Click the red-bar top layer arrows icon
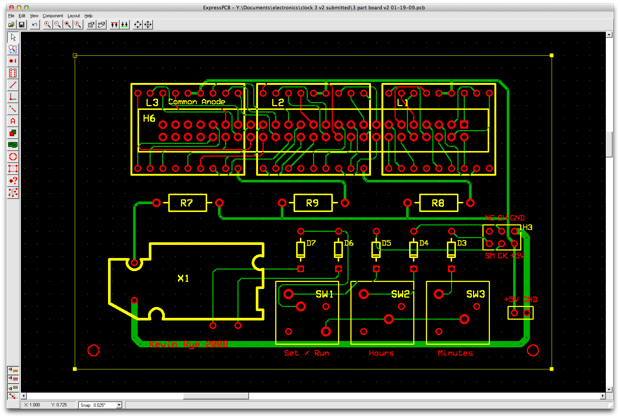 (114, 25)
